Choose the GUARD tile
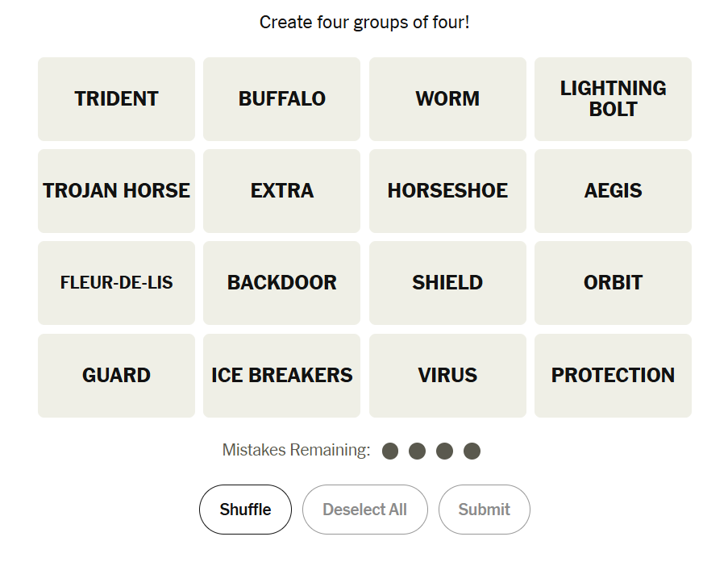Viewport: 728px width, 570px height. coord(116,376)
